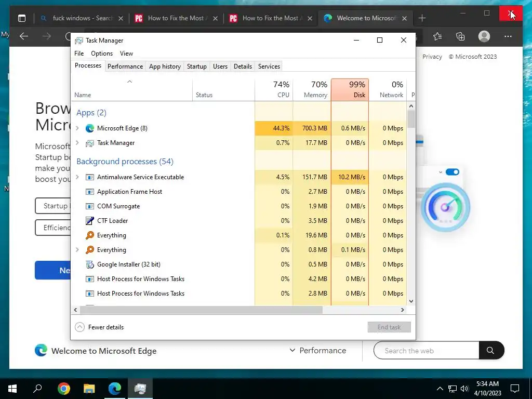Click the Microsoft Edge taskbar icon
This screenshot has height=399, width=532.
tap(115, 389)
